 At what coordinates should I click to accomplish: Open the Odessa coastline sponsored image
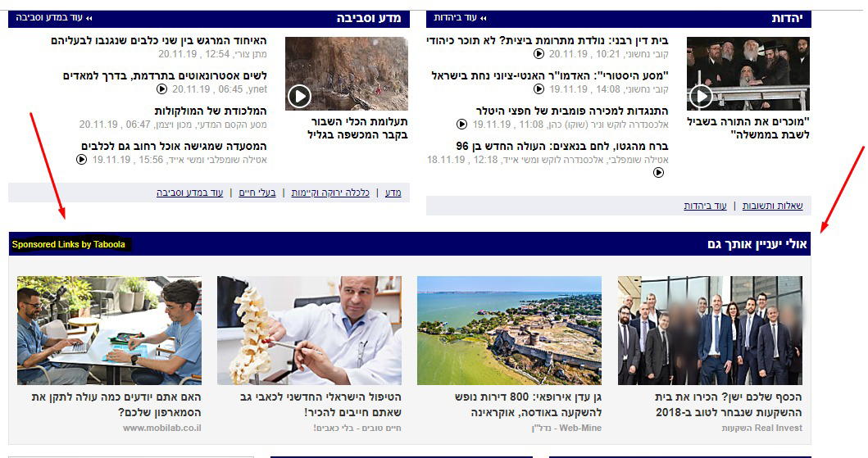tap(509, 330)
